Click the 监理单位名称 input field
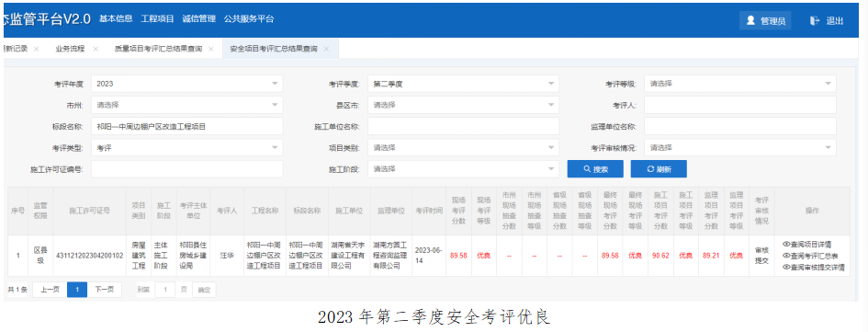This screenshot has height=332, width=868. tap(740, 126)
